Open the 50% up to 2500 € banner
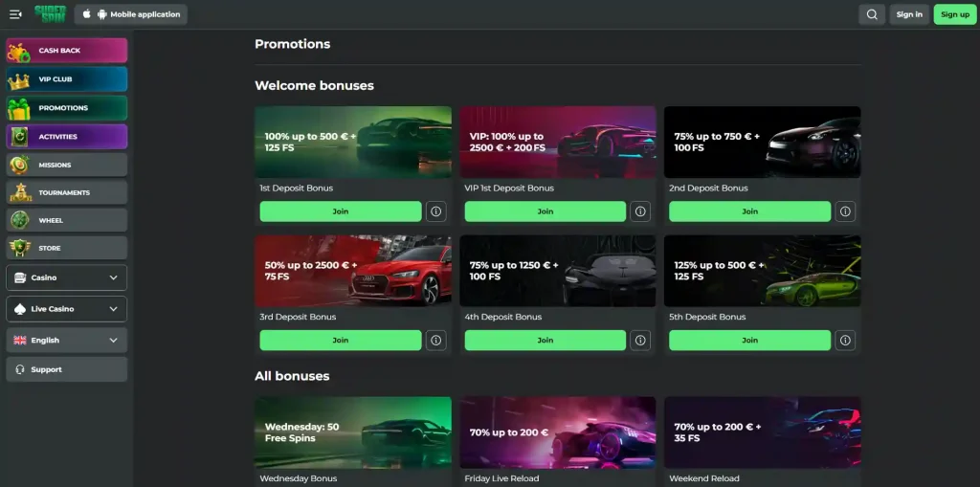This screenshot has height=487, width=980. [353, 271]
